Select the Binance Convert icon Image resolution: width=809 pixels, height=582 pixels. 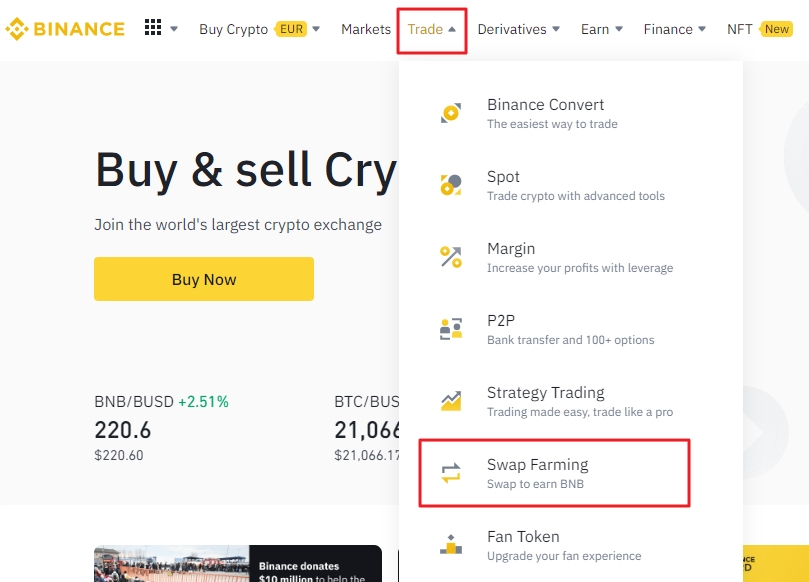(x=450, y=112)
